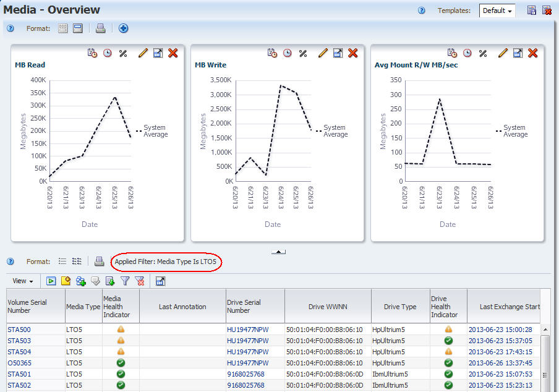Click the clock icon on Avg Mount R/W graph
Viewport: 559px width, 392px height.
click(x=467, y=54)
